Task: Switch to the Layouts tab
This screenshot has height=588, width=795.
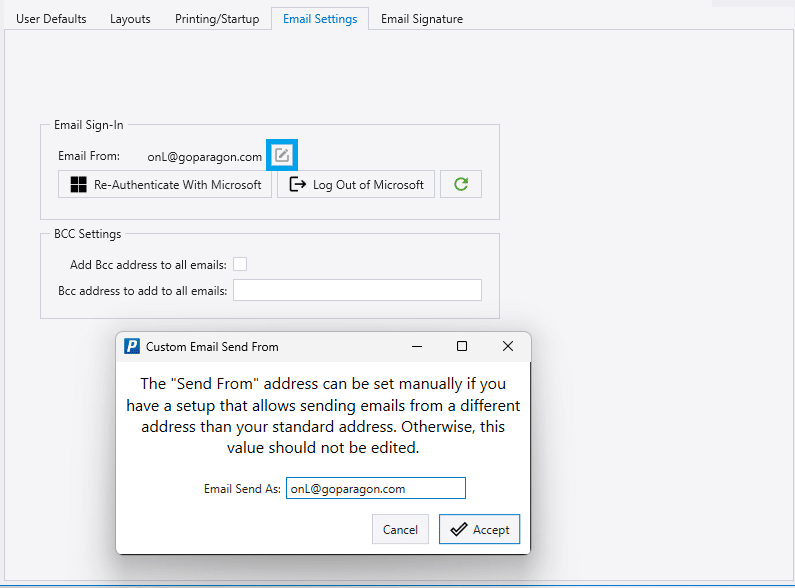Action: tap(130, 19)
